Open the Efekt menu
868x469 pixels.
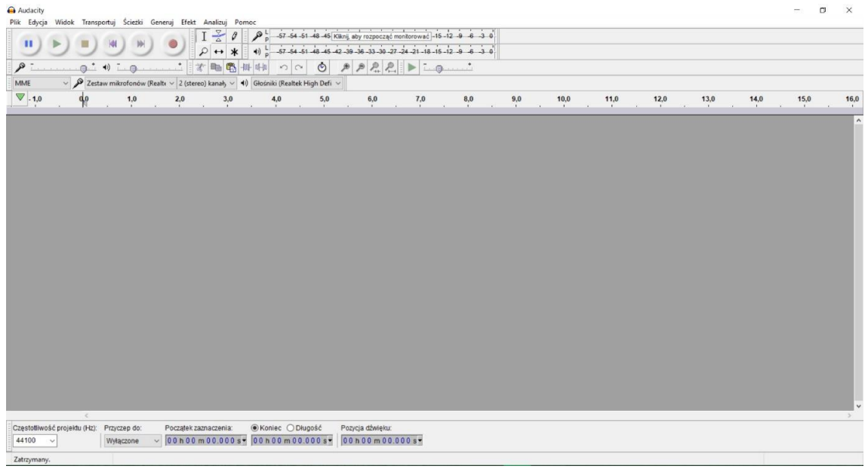188,22
